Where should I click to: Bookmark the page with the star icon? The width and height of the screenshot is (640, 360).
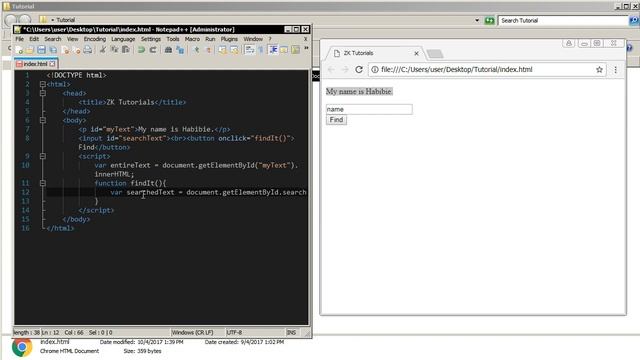pos(599,70)
